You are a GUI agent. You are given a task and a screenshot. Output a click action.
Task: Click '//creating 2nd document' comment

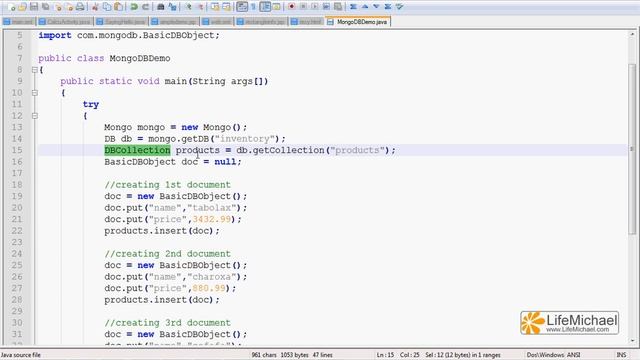tap(167, 254)
